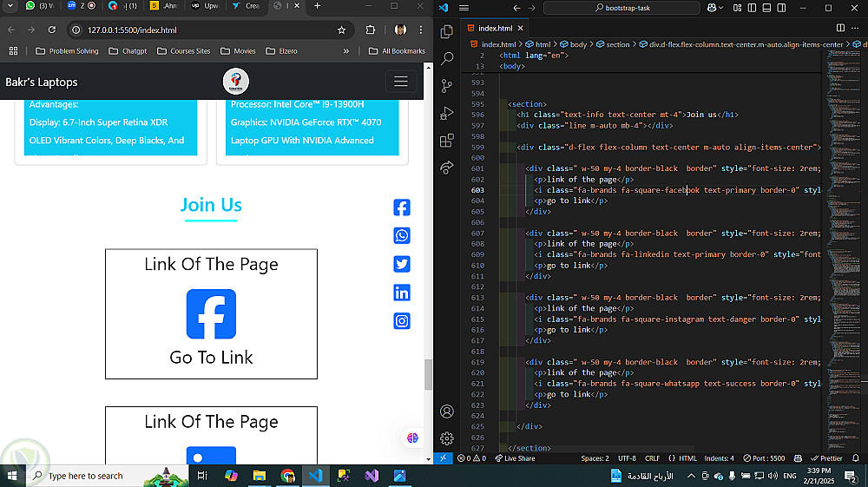
Task: Toggle the Primary Side Bar in VS Code
Action: (752, 8)
